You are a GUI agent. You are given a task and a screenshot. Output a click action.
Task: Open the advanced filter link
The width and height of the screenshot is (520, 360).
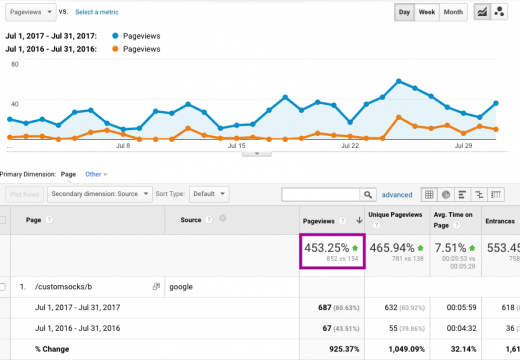(x=397, y=195)
